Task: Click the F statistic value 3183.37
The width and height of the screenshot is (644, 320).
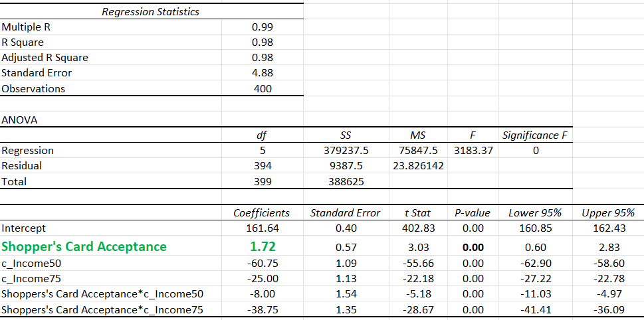Action: tap(473, 151)
